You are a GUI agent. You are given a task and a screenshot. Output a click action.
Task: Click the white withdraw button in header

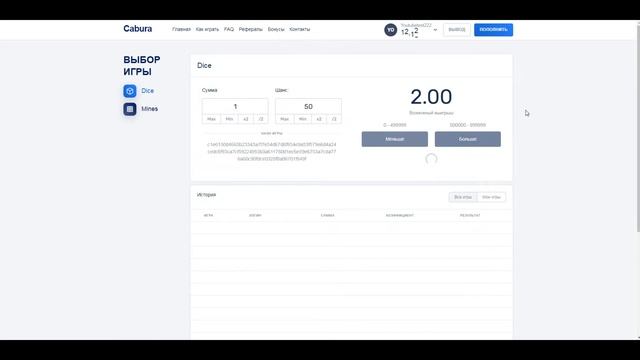click(x=457, y=30)
